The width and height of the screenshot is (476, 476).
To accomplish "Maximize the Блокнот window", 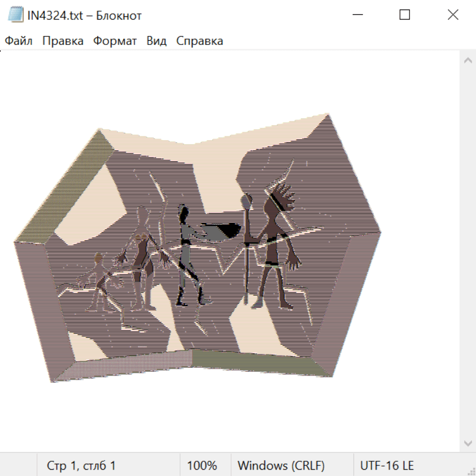I will (x=405, y=15).
